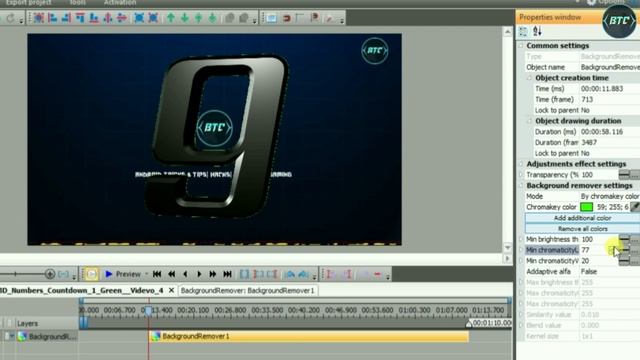Click the Min brightness threshold slider control
The image size is (640, 360).
[624, 239]
